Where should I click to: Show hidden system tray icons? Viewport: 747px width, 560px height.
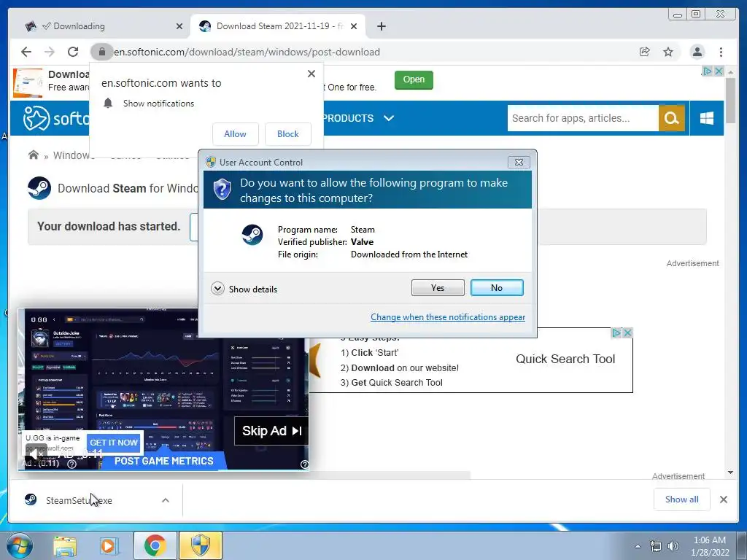click(638, 546)
